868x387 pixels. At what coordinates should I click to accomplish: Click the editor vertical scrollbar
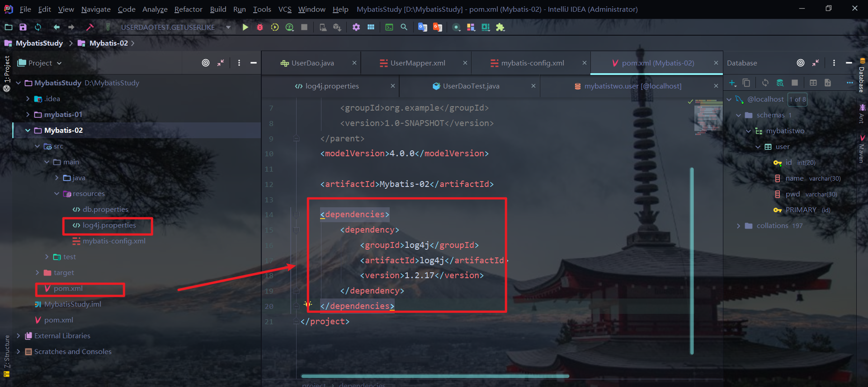692,261
